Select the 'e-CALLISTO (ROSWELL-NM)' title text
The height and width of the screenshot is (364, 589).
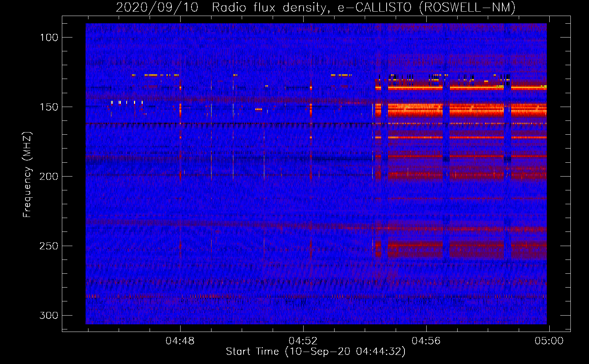tap(427, 8)
